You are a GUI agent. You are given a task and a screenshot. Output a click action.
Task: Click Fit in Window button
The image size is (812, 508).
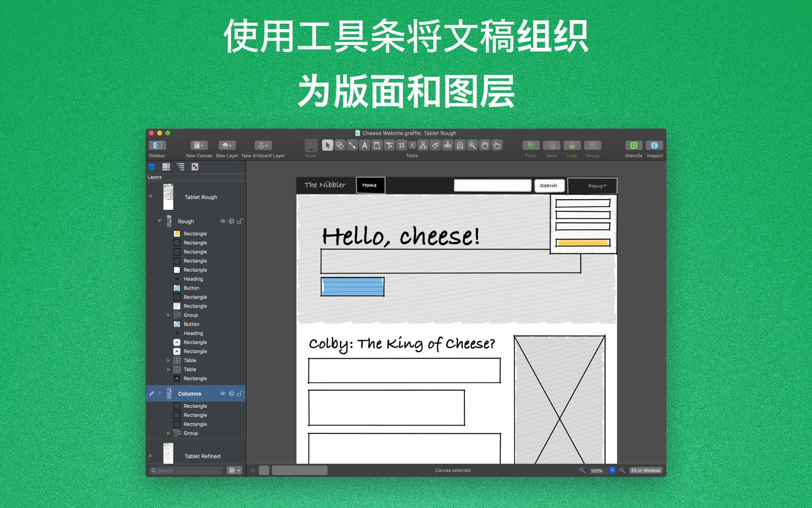pos(646,470)
